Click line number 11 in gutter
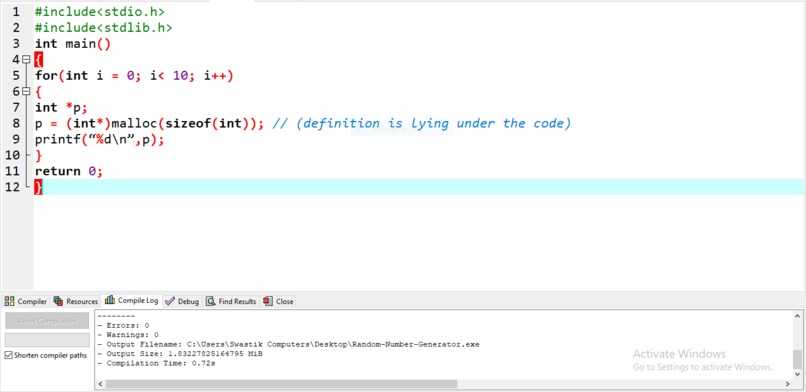The image size is (806, 392). coord(13,171)
